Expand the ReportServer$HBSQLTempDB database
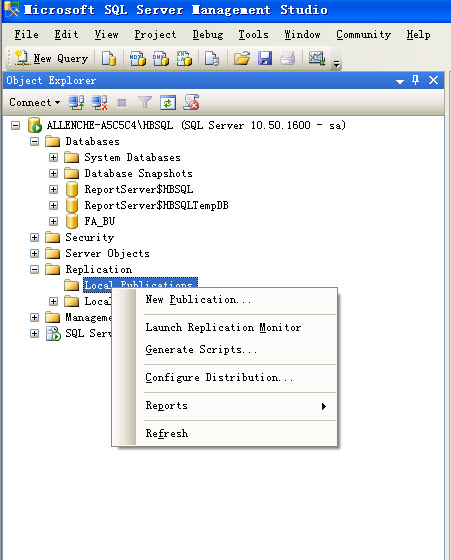 [53, 205]
